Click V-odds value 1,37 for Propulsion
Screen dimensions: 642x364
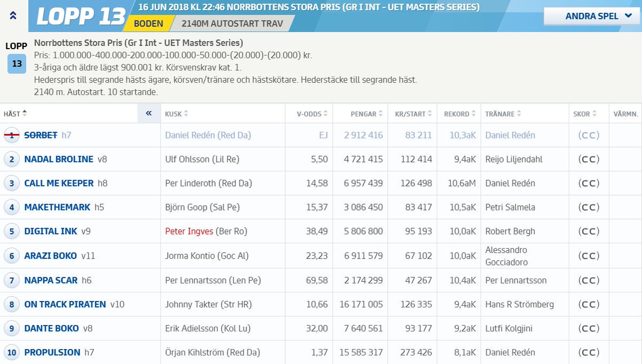point(319,353)
